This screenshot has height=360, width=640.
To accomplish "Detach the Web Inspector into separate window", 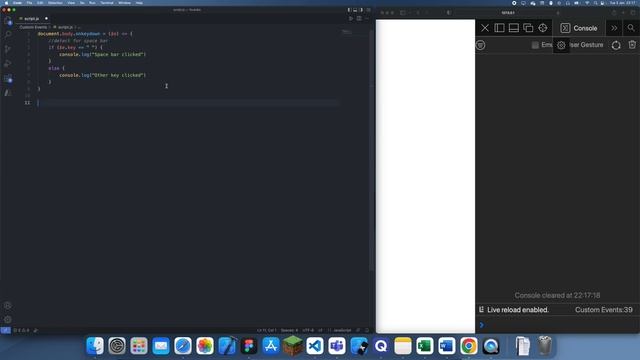I will (528, 28).
